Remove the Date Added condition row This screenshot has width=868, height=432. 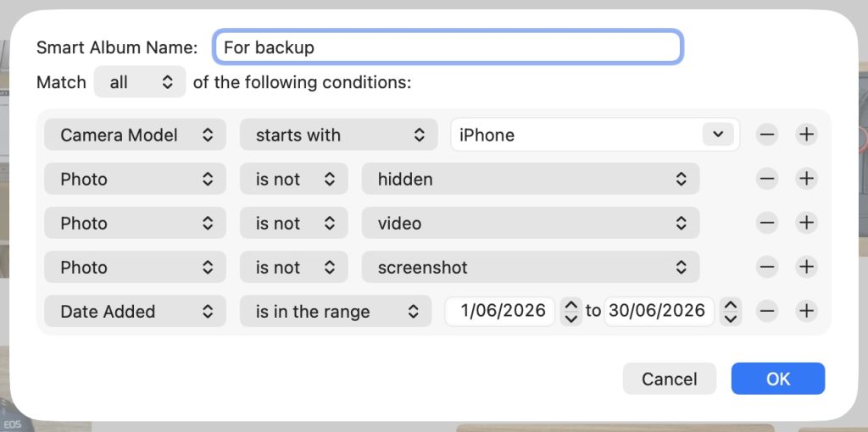[x=767, y=311]
